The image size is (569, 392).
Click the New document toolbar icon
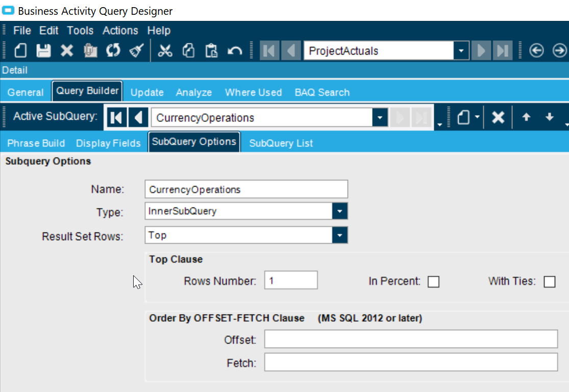pyautogui.click(x=20, y=50)
